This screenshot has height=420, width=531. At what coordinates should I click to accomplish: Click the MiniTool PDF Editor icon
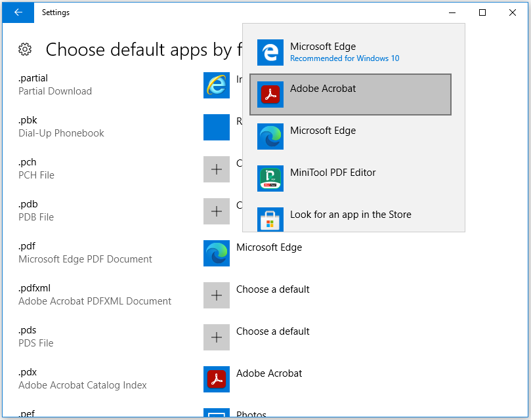tap(270, 178)
